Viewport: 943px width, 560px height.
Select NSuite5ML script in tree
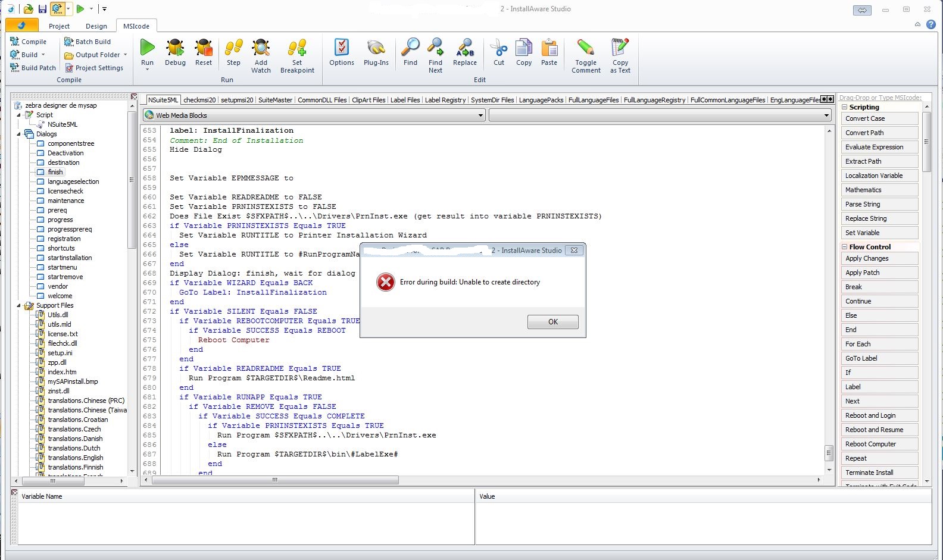63,124
